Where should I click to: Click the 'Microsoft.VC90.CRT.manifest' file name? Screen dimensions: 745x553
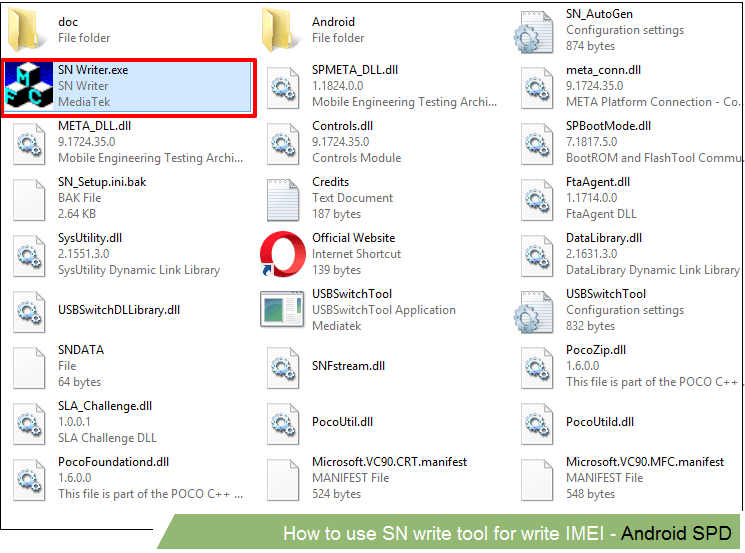pyautogui.click(x=390, y=462)
